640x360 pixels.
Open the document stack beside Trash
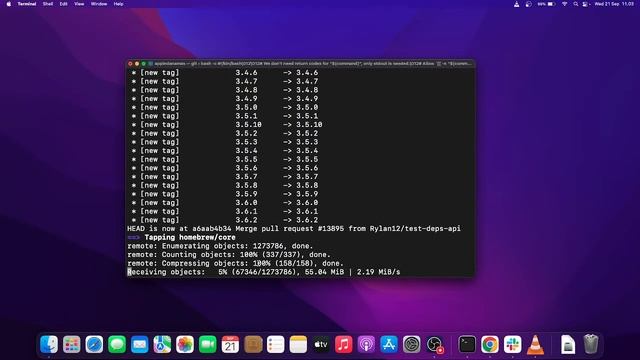(568, 344)
